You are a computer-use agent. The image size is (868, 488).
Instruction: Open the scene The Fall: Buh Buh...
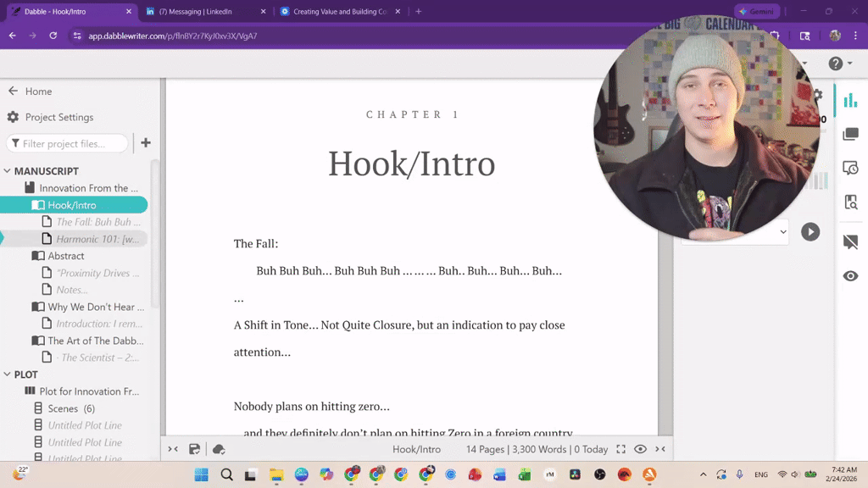(x=92, y=222)
